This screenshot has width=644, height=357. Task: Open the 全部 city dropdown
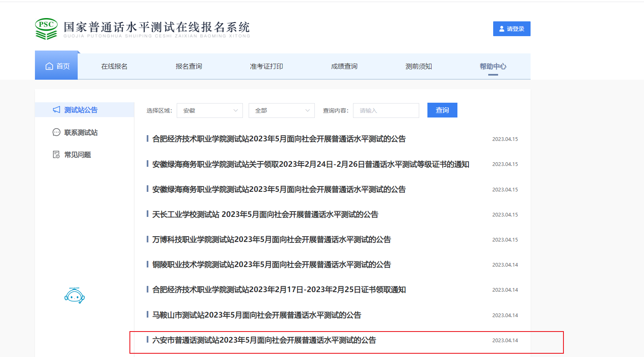(282, 111)
